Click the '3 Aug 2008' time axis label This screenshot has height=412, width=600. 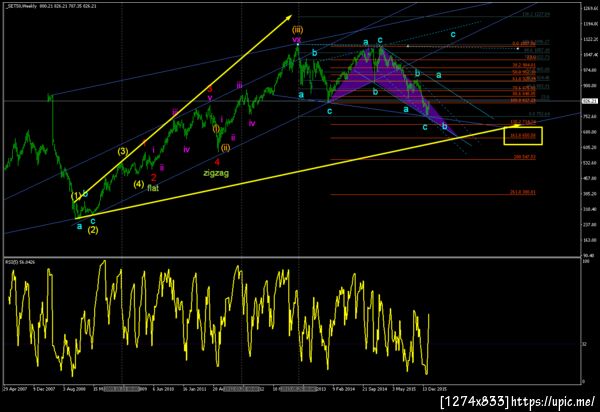click(74, 389)
